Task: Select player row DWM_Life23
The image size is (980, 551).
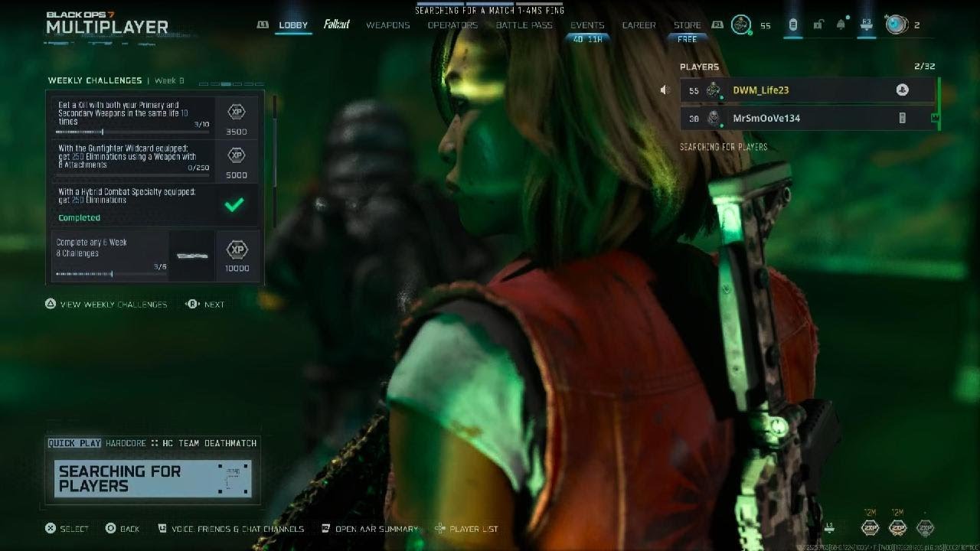Action: point(808,90)
